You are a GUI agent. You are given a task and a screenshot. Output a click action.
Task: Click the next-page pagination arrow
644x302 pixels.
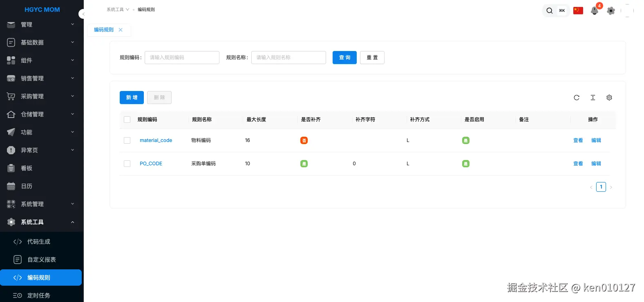click(x=611, y=187)
